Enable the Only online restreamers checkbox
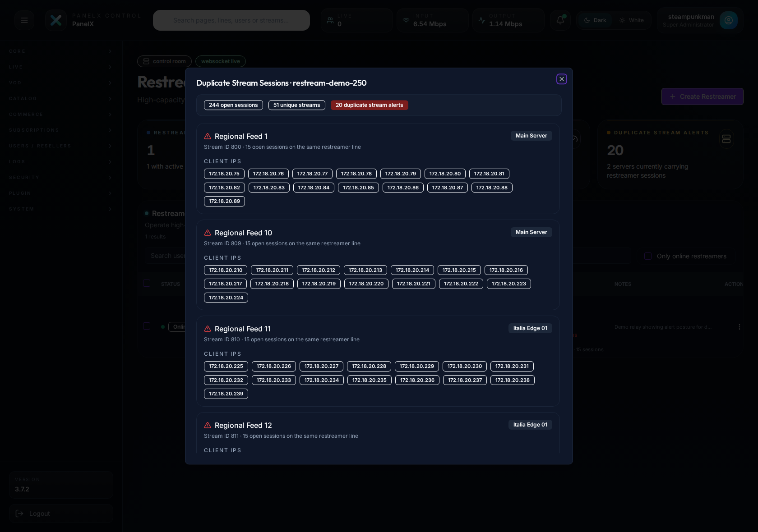This screenshot has width=758, height=532. pos(647,256)
